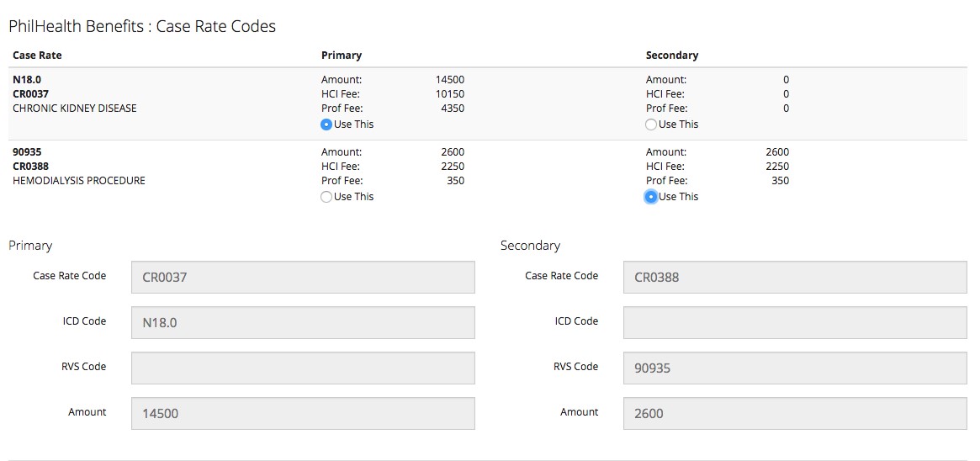980x461 pixels.
Task: Click the Secondary RVS Code field 90935
Action: click(x=794, y=368)
